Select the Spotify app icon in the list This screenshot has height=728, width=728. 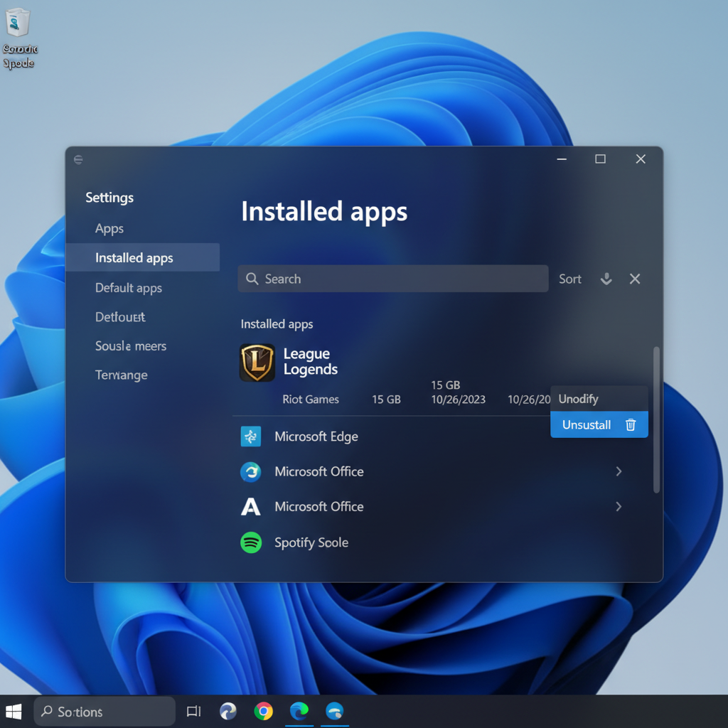[250, 542]
